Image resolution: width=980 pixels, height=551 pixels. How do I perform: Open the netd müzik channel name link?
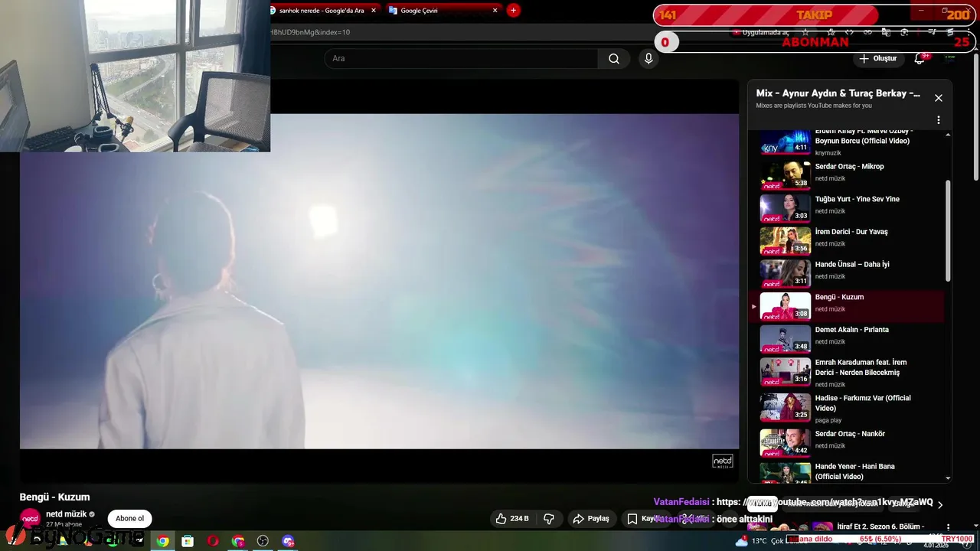pyautogui.click(x=66, y=514)
